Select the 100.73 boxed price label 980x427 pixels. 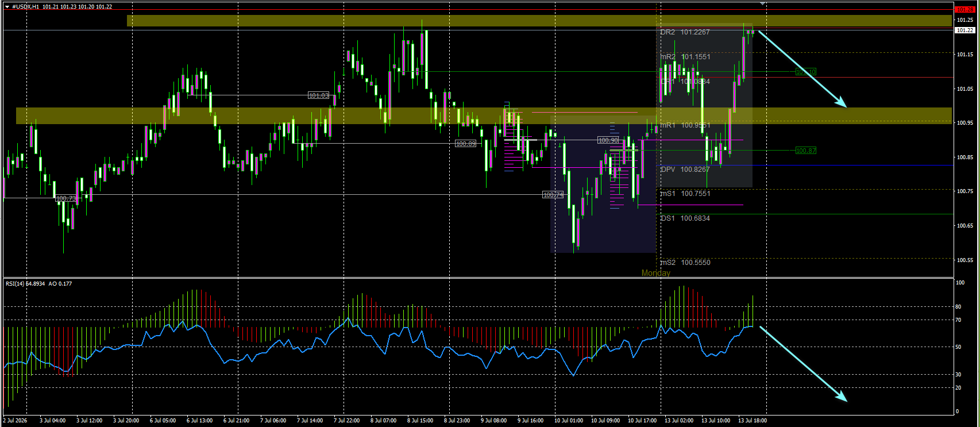pos(65,198)
